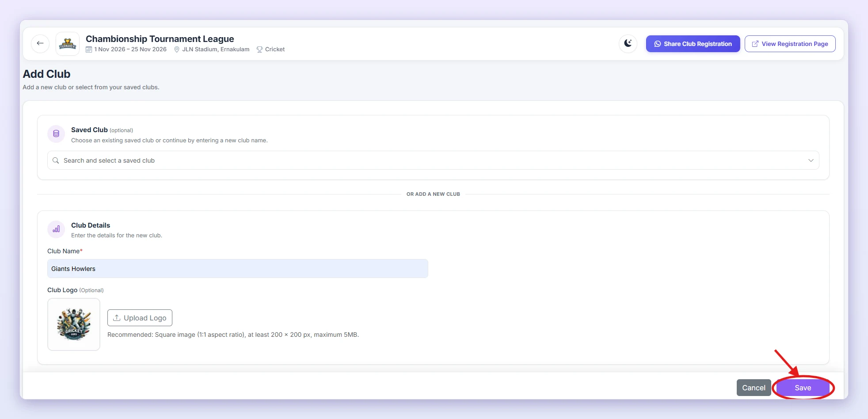Select the cricket club logo preview
The width and height of the screenshot is (868, 419).
pos(74,324)
